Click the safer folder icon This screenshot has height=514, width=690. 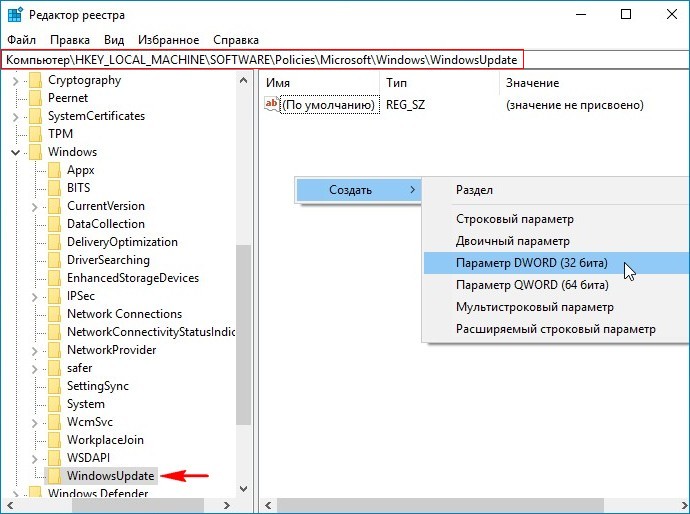click(x=54, y=368)
